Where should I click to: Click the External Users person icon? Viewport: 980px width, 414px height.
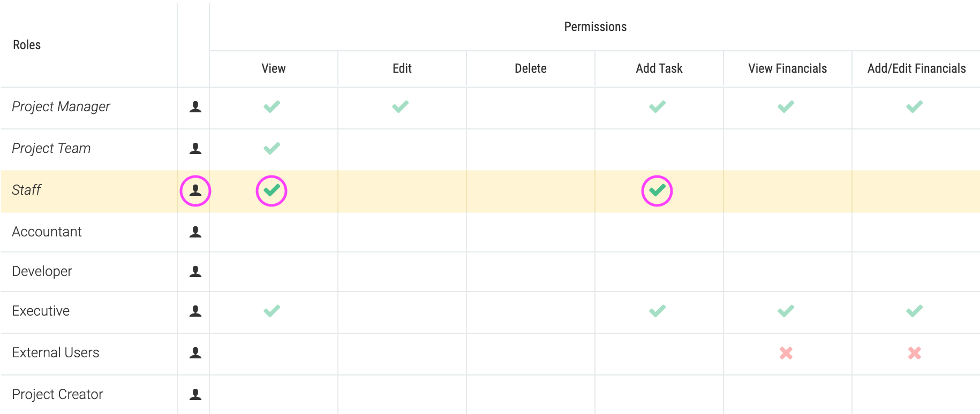195,353
